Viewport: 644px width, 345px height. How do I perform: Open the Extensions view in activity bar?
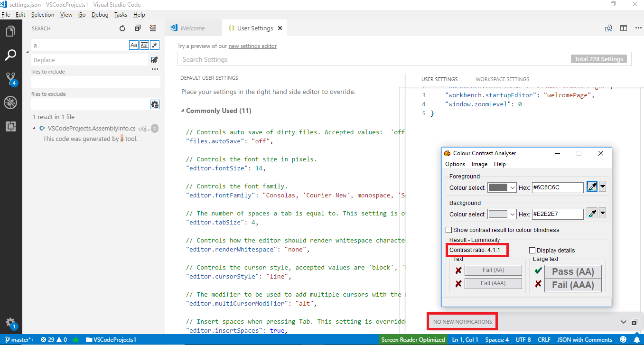coord(10,126)
